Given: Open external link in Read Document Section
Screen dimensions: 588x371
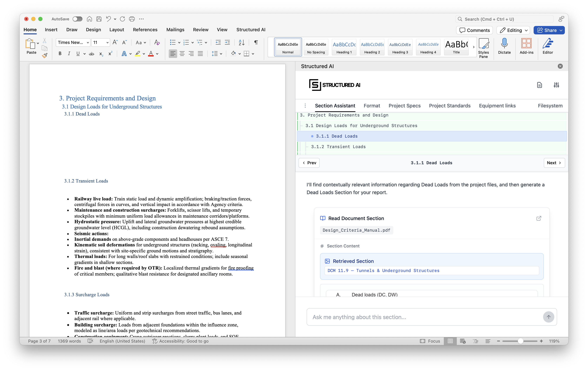Looking at the screenshot, I should tap(539, 218).
